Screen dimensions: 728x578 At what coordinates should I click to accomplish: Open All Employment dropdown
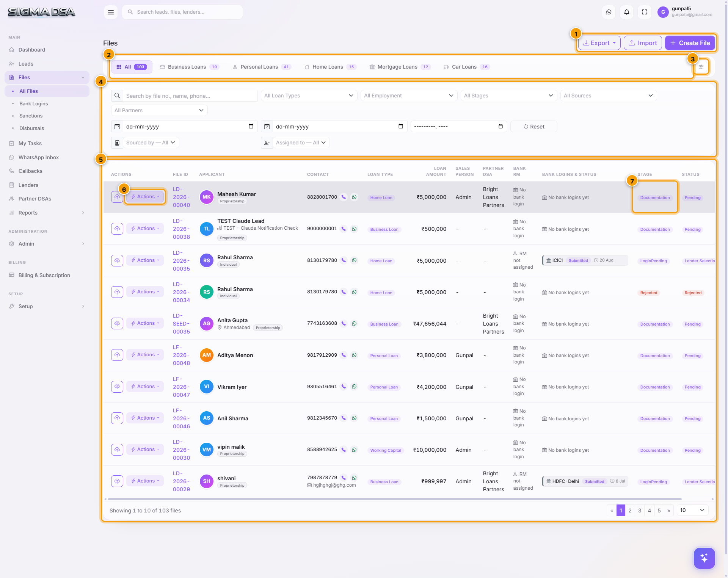point(409,96)
